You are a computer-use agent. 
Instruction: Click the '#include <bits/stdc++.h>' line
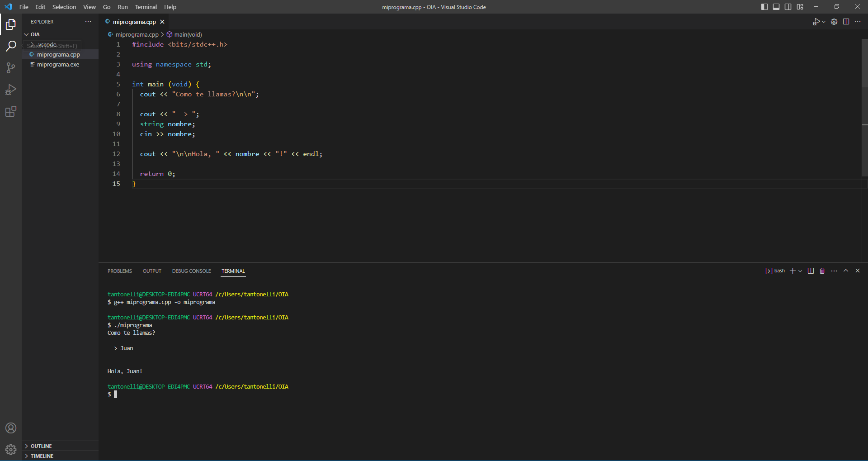pos(179,44)
